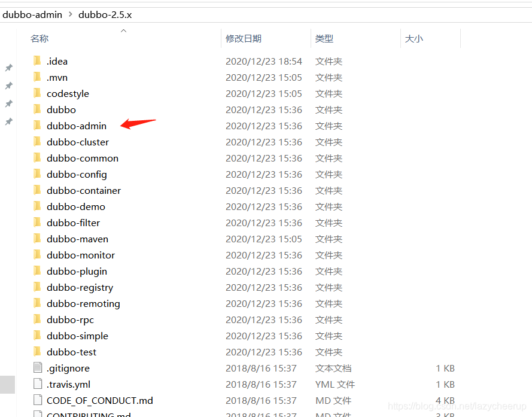Open the .idea folder icon
The width and height of the screenshot is (532, 417).
37,61
